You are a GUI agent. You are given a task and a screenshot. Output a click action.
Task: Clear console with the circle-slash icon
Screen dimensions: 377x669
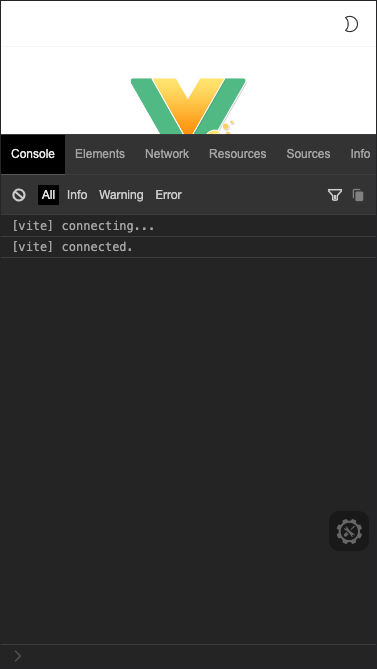coord(19,195)
